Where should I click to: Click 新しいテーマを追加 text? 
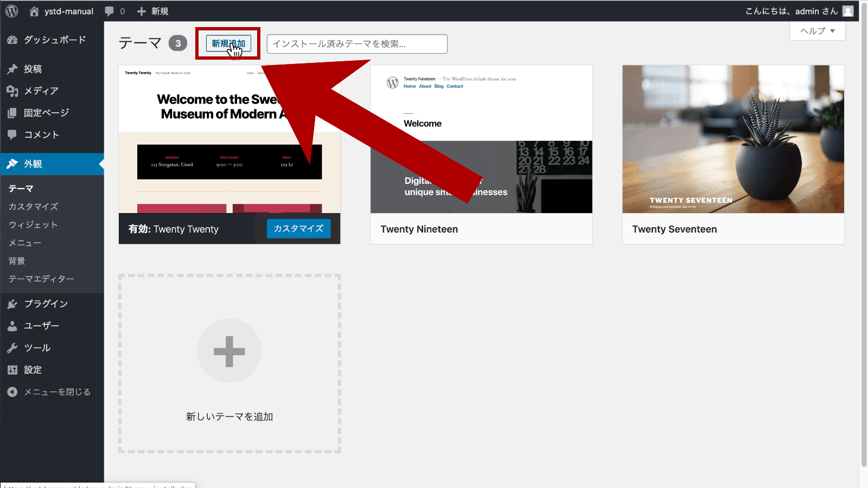click(229, 417)
